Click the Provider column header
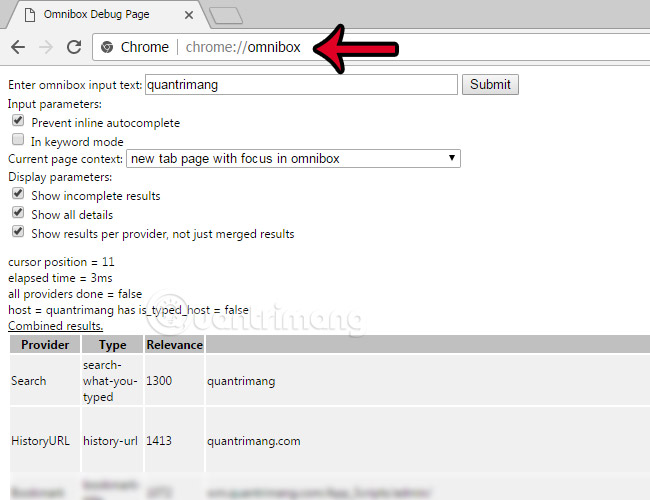The height and width of the screenshot is (500, 650). click(45, 345)
